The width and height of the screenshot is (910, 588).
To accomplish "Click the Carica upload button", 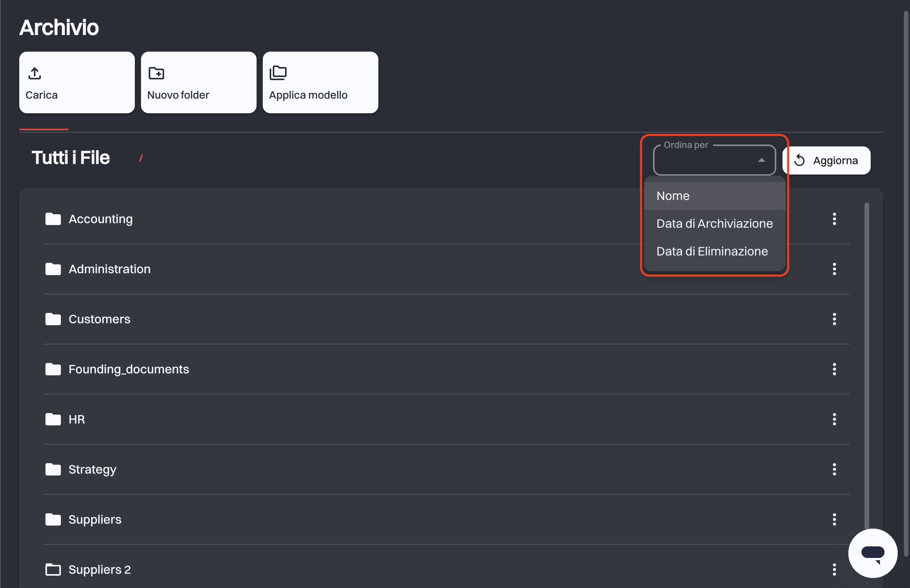I will coord(77,82).
